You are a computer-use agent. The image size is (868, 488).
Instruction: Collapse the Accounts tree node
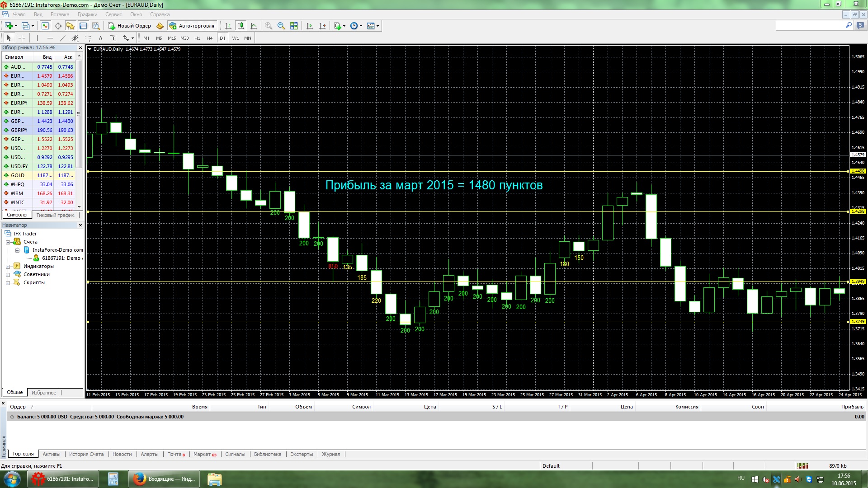pos(8,242)
